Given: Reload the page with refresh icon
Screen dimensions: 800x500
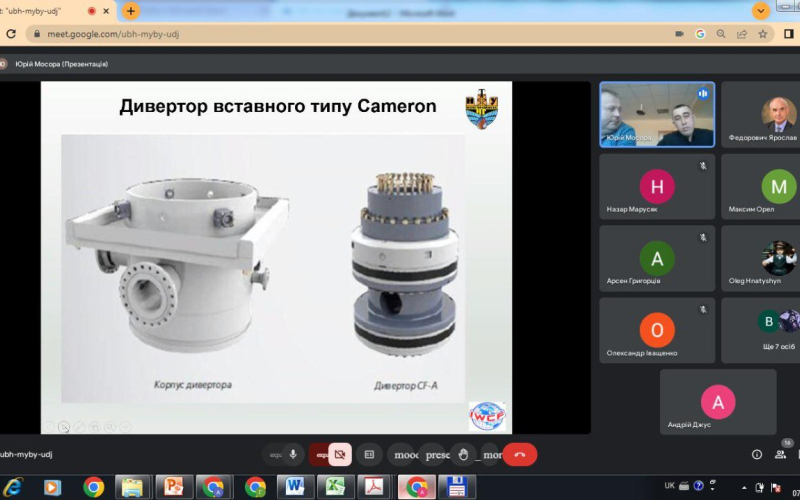Looking at the screenshot, I should pos(11,34).
